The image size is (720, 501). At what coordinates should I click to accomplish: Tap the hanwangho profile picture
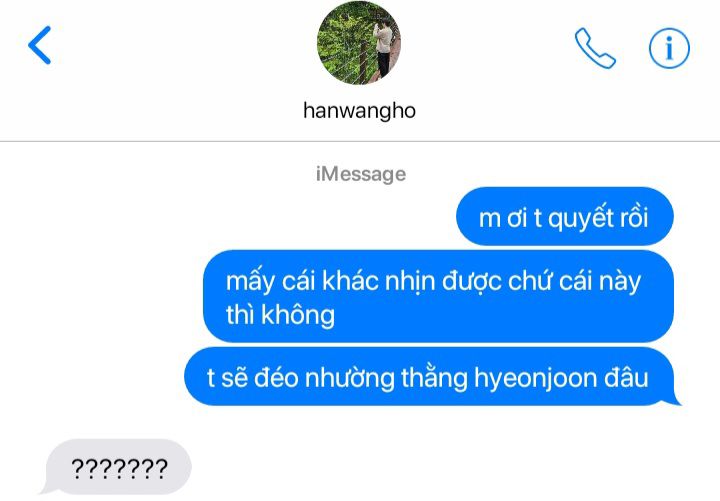359,43
